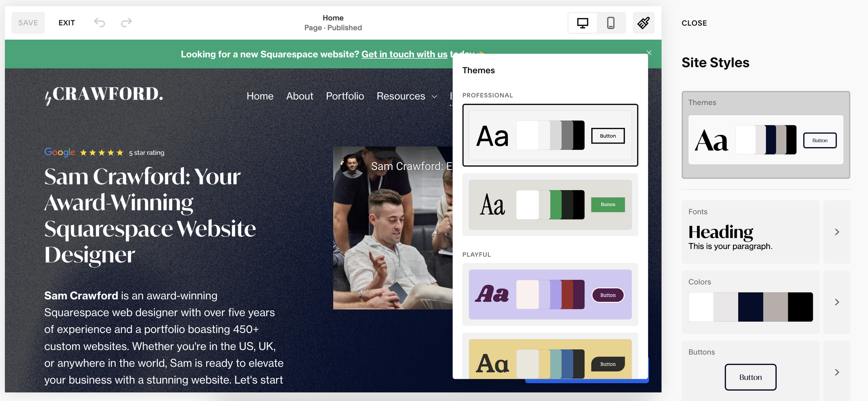Expand the Fonts settings chevron
Viewport: 868px width, 401px height.
tap(836, 232)
